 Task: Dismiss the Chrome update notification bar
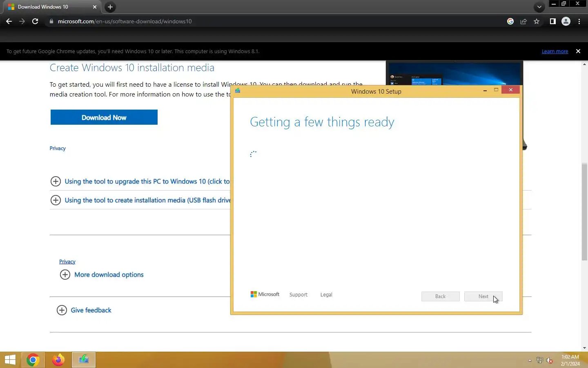pyautogui.click(x=578, y=51)
